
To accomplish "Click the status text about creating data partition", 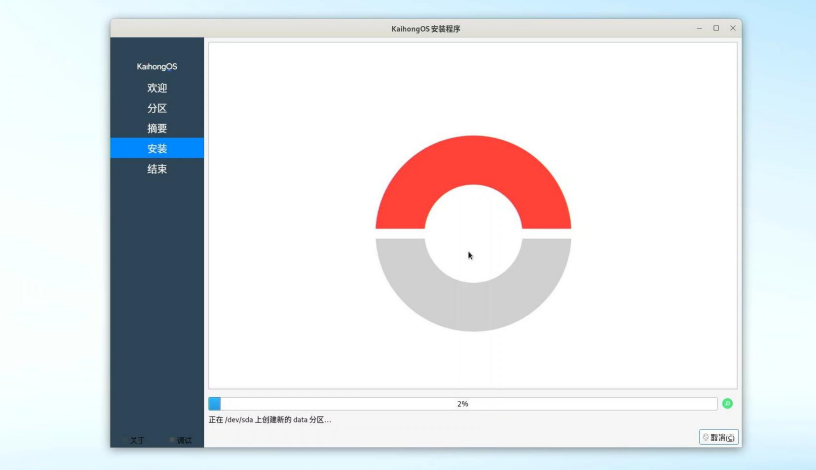I will 270,420.
